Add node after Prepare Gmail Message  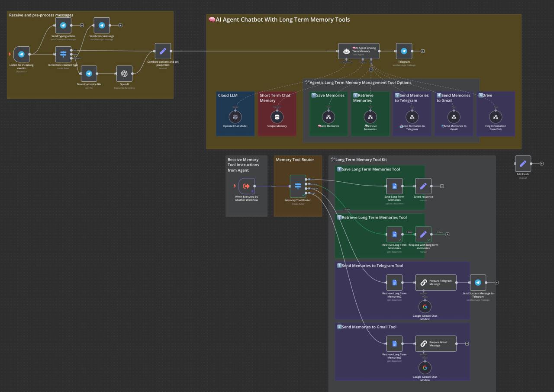(467, 344)
